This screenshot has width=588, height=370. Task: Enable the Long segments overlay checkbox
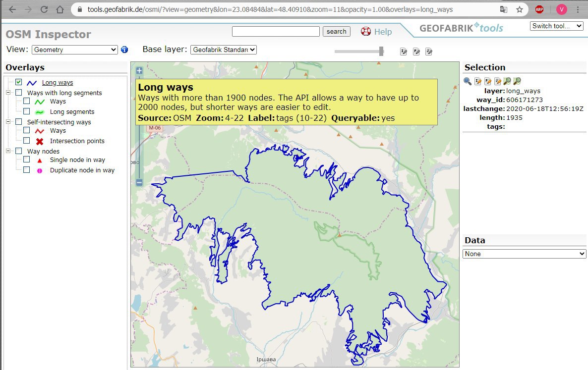27,111
